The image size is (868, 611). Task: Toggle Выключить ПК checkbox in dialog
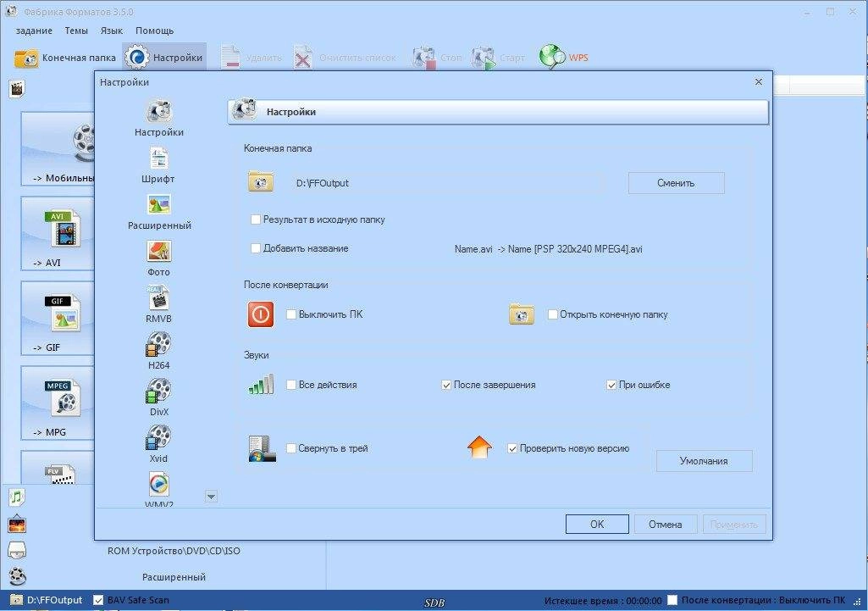pos(291,314)
